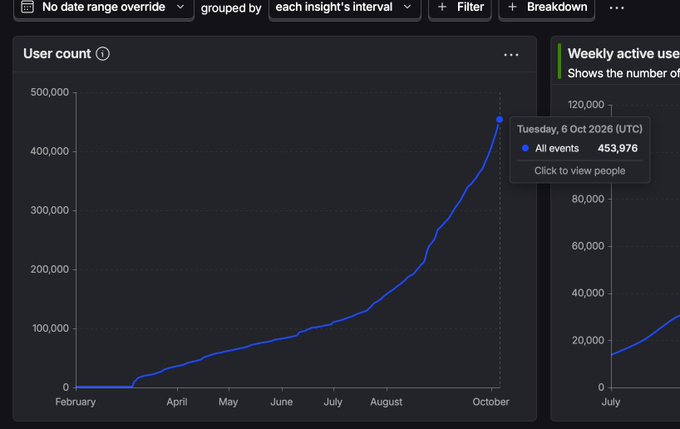Click 'Shows the number of' insight description
The width and height of the screenshot is (680, 429).
624,73
